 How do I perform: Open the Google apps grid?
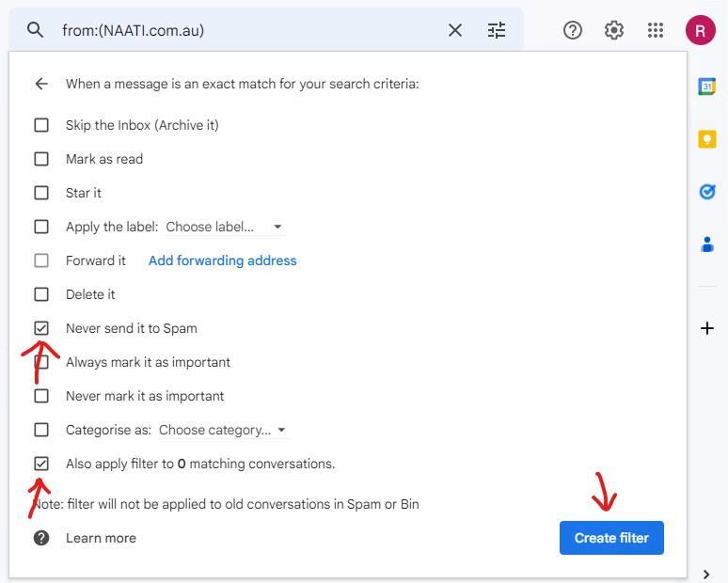click(x=656, y=30)
